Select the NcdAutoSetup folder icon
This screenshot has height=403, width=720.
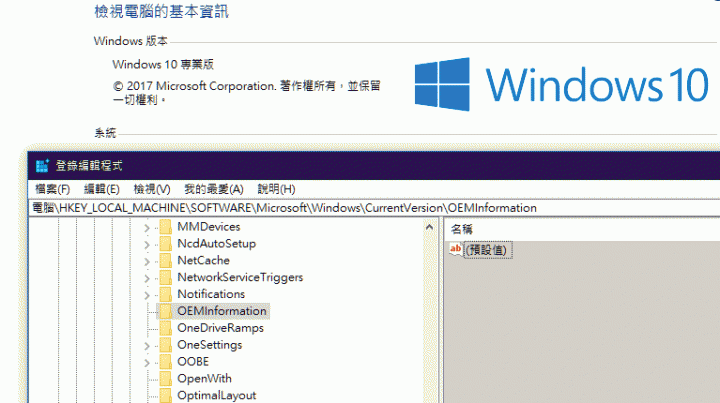point(165,244)
